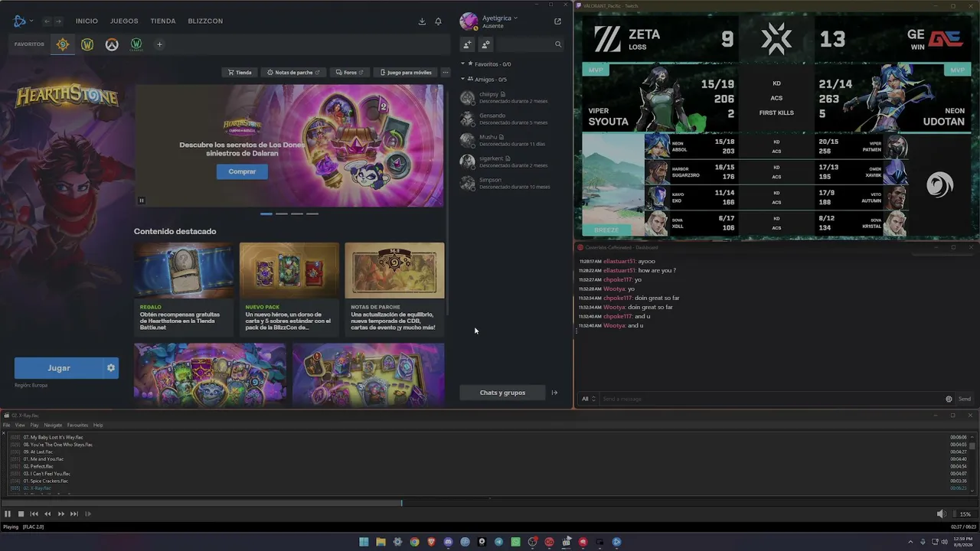This screenshot has height=551, width=980.
Task: Open the TIENDA tab
Action: pyautogui.click(x=163, y=21)
